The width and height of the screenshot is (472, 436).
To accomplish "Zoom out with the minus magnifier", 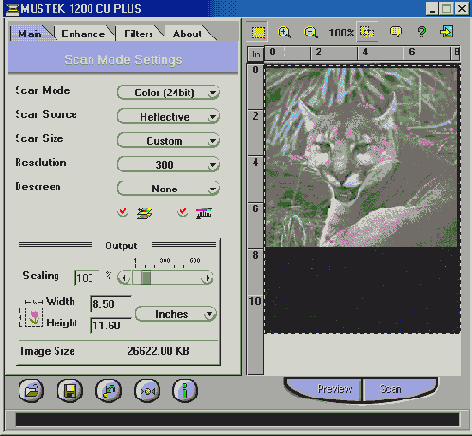I will 310,32.
